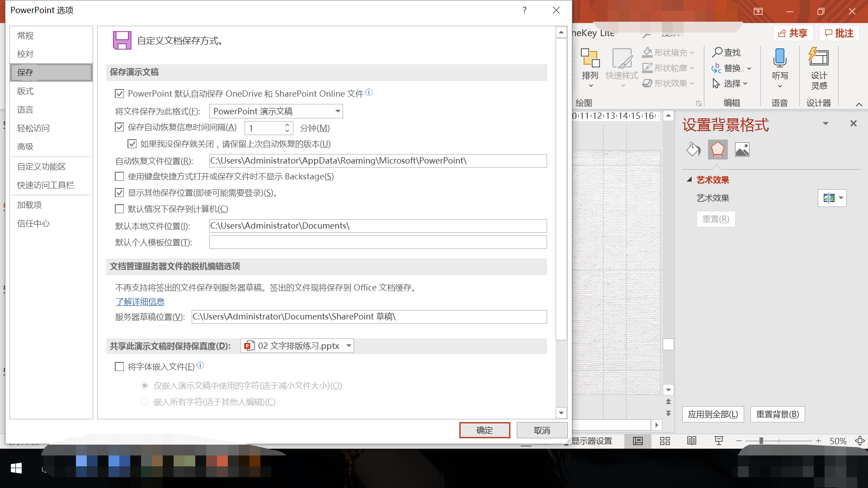Expand the 替换 dropdown arrow

pos(749,69)
